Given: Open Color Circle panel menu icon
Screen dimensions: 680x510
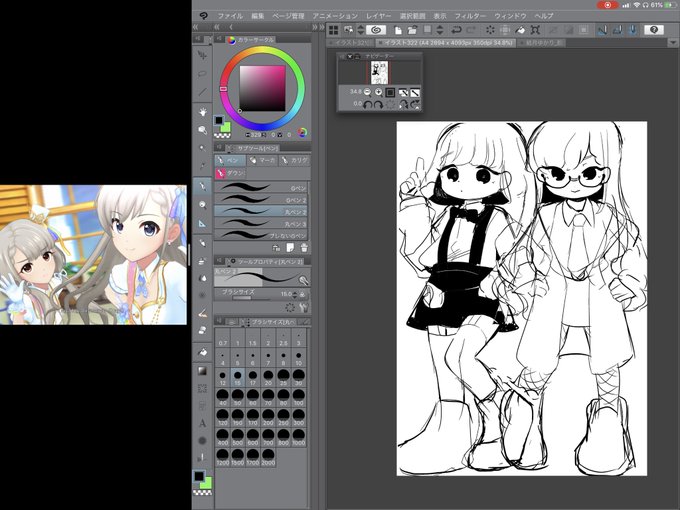Looking at the screenshot, I should pyautogui.click(x=218, y=39).
